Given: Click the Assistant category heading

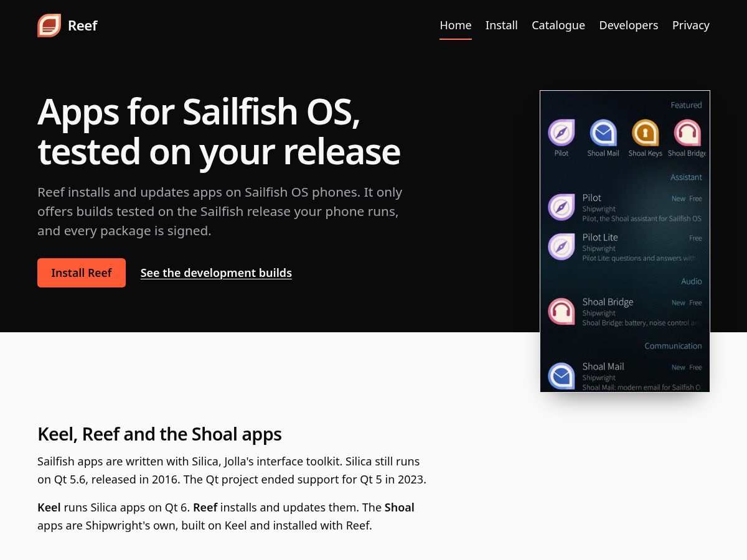Looking at the screenshot, I should pyautogui.click(x=686, y=177).
